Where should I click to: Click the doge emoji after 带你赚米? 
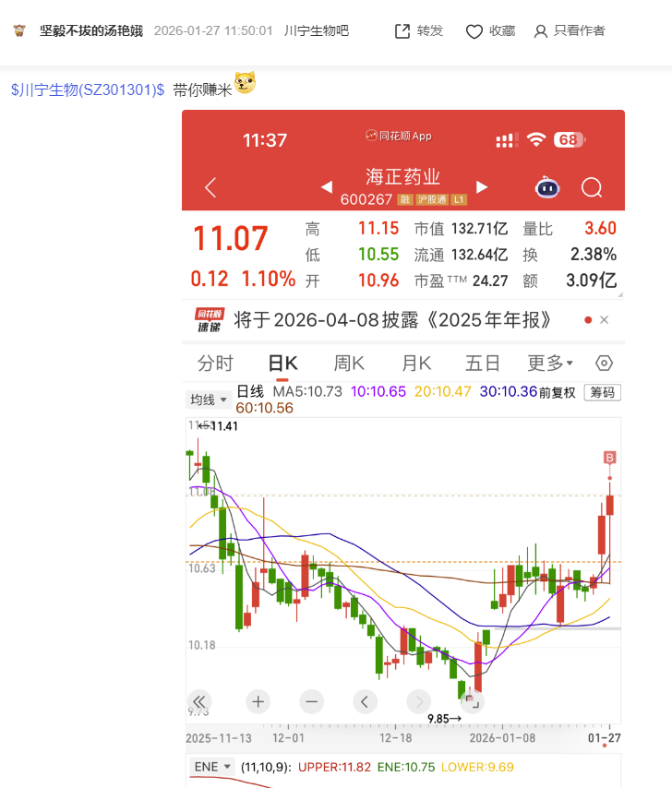point(246,82)
